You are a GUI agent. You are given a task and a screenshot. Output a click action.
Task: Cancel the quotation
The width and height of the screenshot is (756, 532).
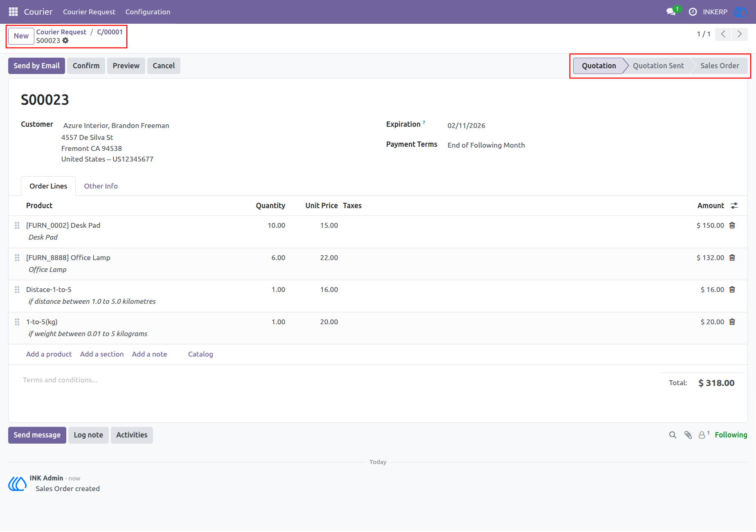coord(164,66)
